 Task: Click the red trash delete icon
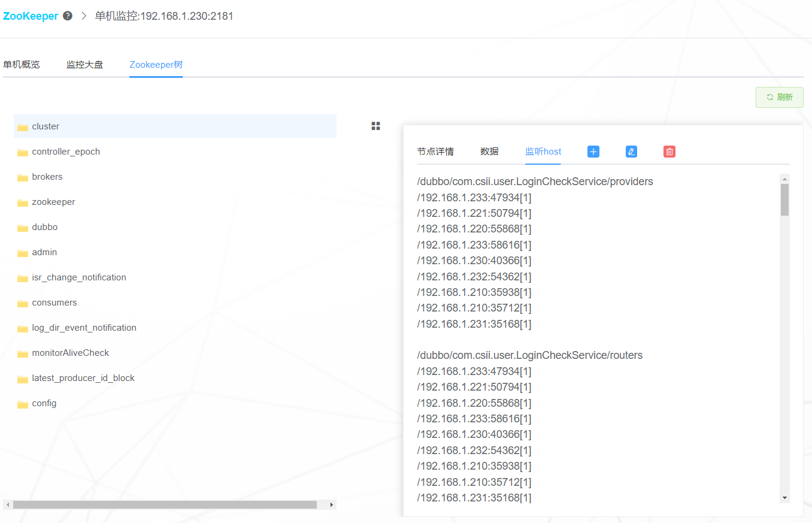[669, 152]
